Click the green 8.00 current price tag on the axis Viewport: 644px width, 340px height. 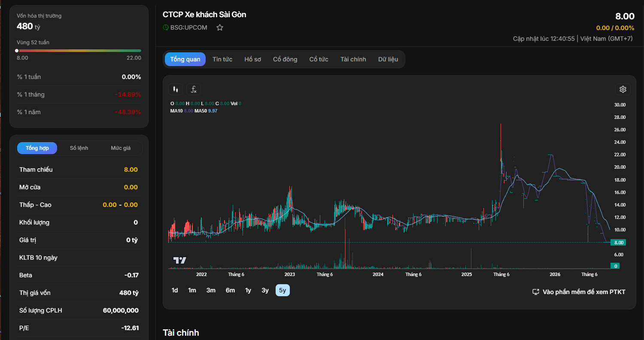[618, 243]
